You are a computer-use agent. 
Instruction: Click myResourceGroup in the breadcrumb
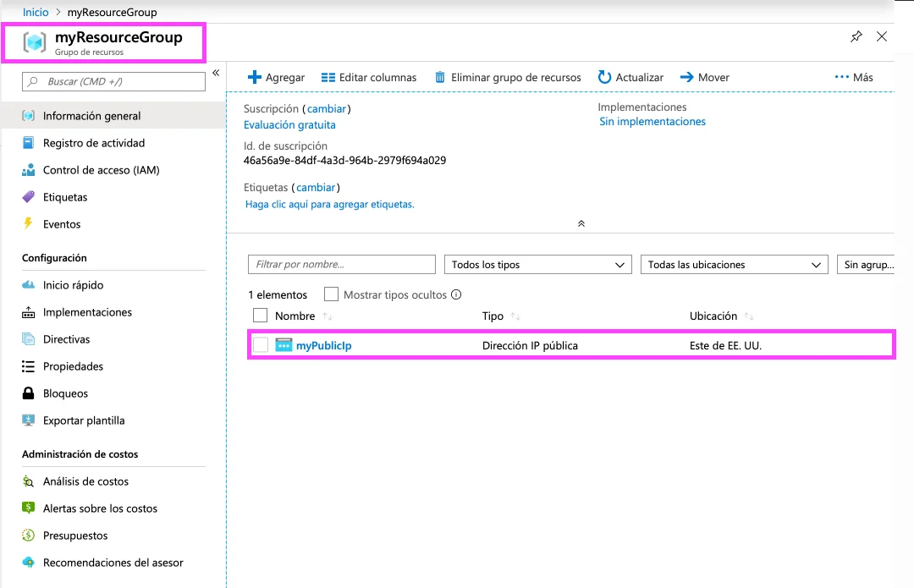click(x=112, y=12)
